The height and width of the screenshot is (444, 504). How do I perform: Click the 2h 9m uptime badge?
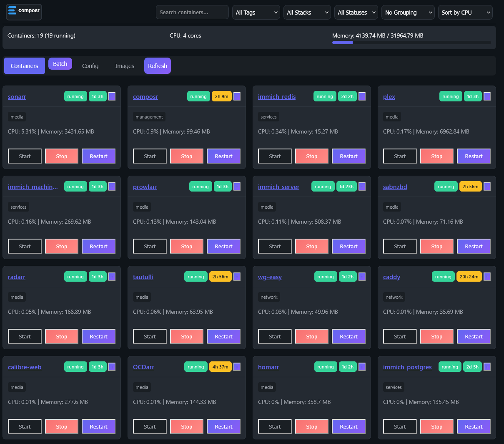coord(221,96)
